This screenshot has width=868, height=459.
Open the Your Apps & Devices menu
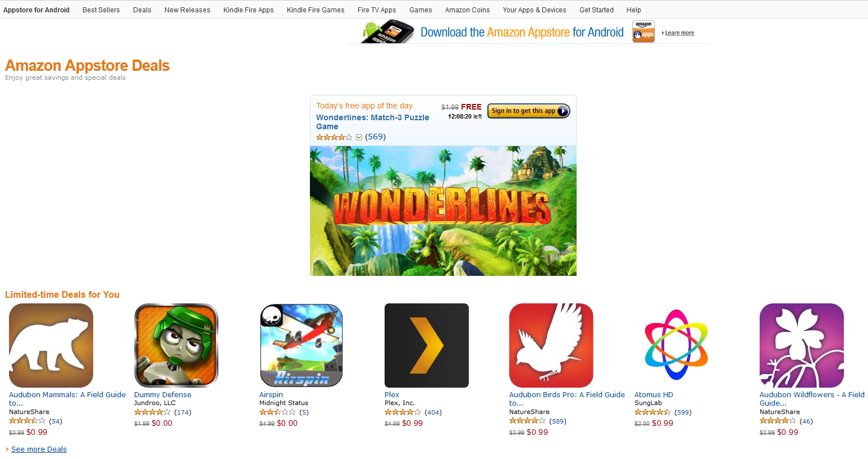coord(534,10)
